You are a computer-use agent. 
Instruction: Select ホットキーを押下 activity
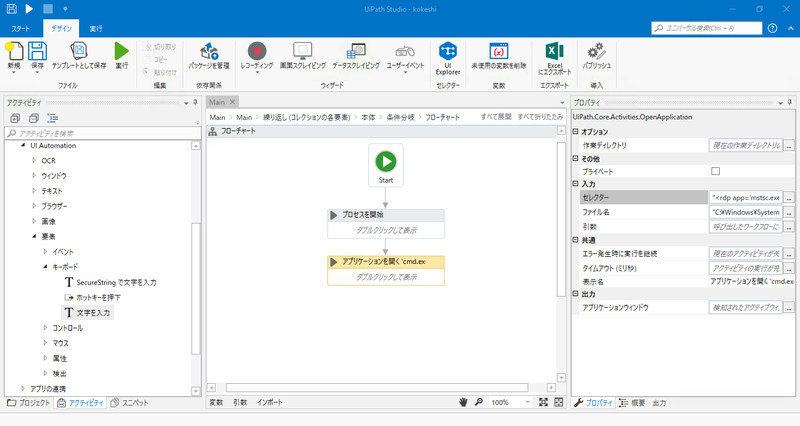92,297
